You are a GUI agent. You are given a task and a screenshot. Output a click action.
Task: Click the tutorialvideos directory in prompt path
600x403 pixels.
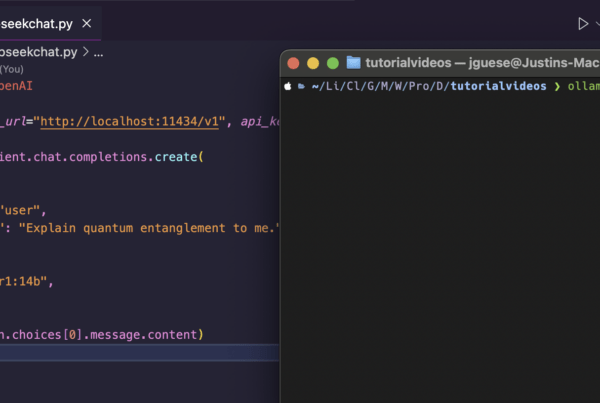coord(498,86)
